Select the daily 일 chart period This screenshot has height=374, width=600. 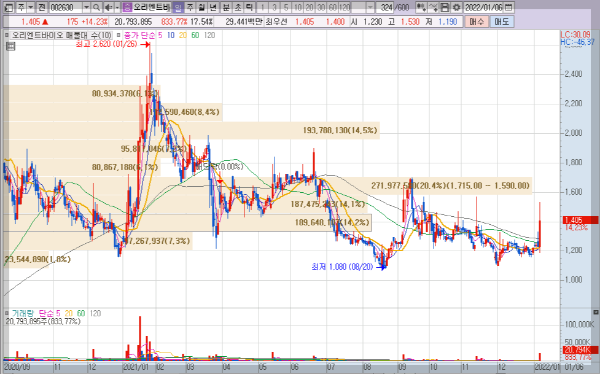coord(178,7)
